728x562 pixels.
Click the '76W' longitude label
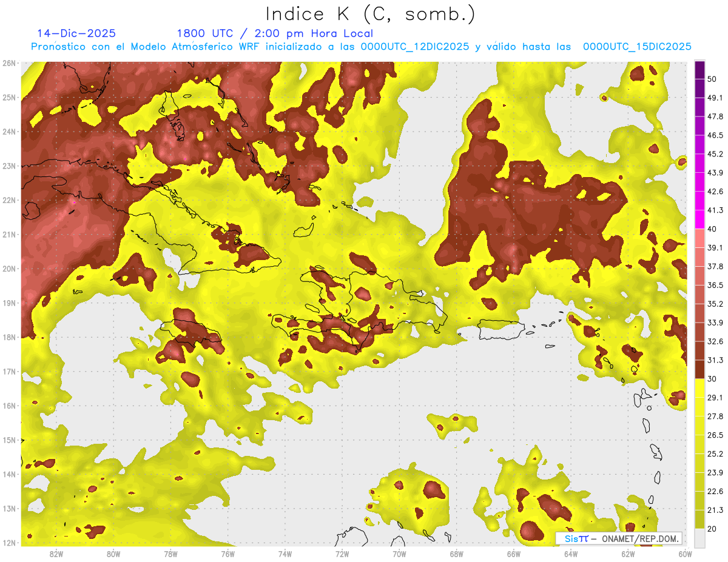pos(227,554)
